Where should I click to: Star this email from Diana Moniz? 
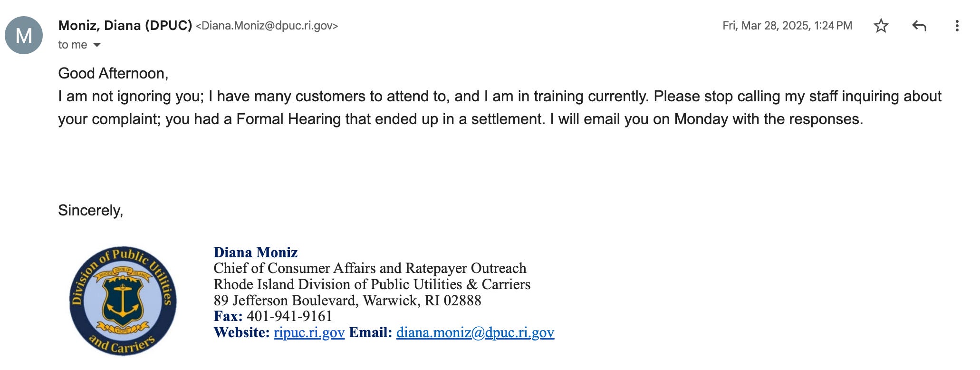[881, 26]
